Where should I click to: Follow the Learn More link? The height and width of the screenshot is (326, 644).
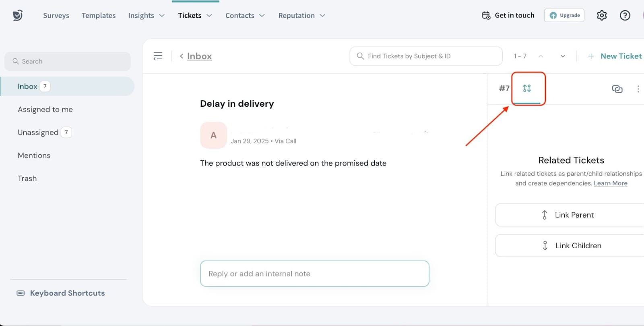pyautogui.click(x=611, y=183)
